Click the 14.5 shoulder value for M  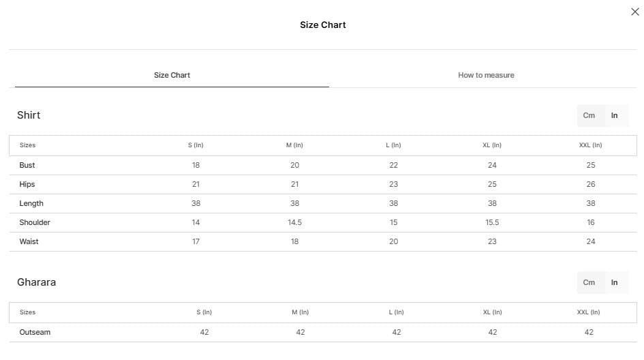point(294,222)
